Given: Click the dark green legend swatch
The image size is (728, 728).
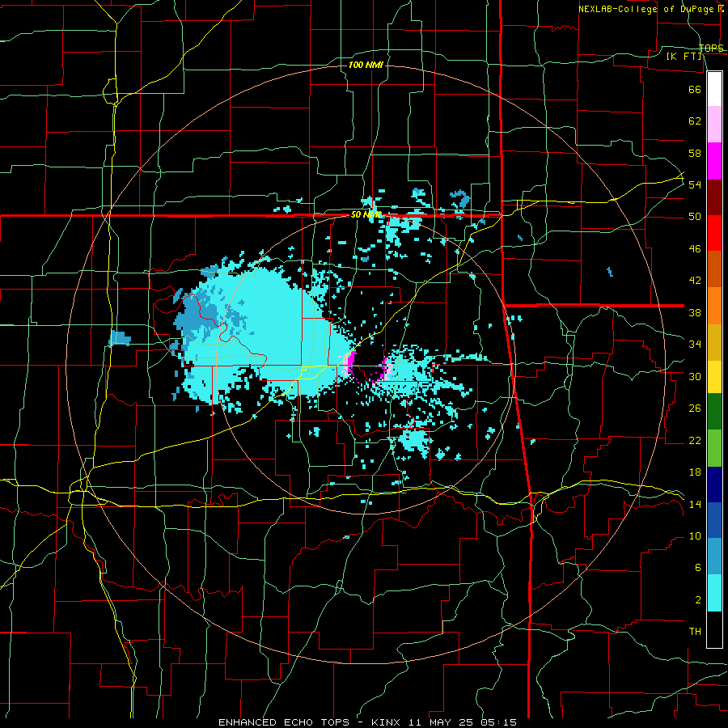Looking at the screenshot, I should pyautogui.click(x=714, y=412).
